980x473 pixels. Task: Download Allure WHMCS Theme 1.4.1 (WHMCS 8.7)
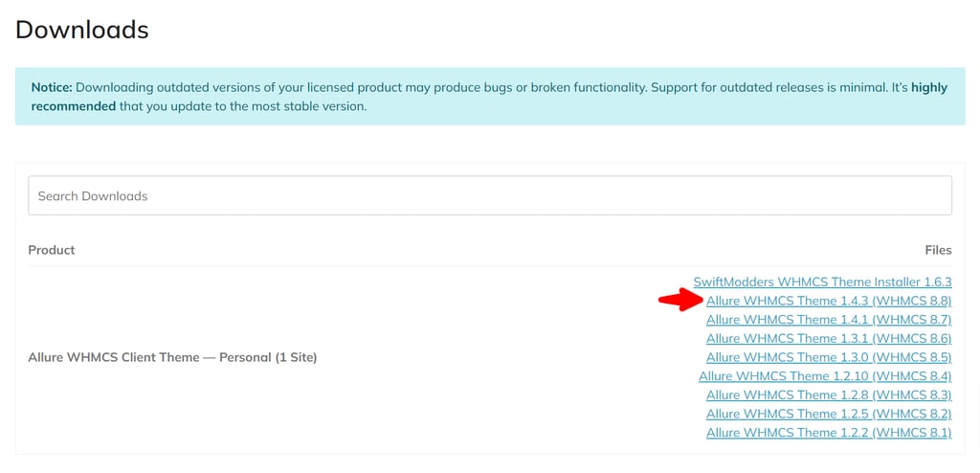pos(829,320)
